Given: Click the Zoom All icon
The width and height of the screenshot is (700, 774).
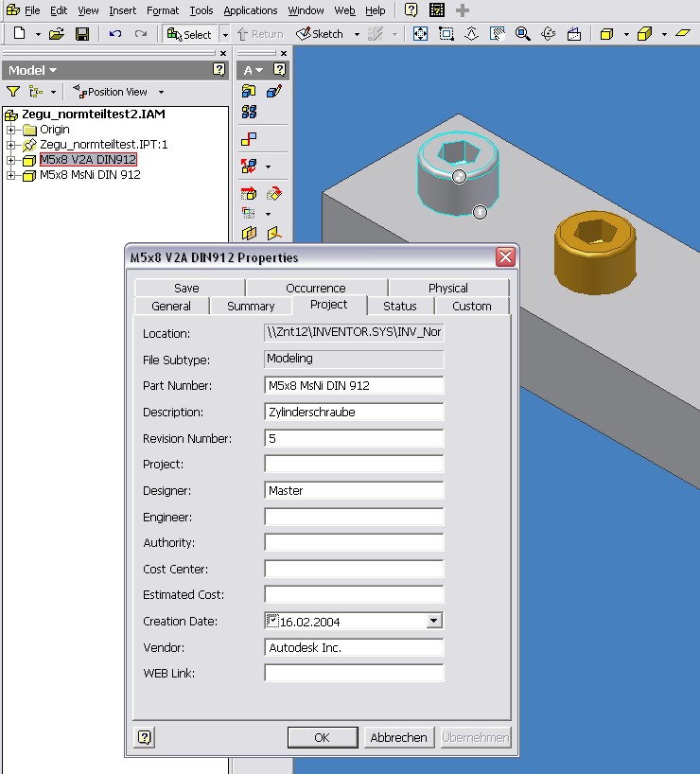Looking at the screenshot, I should coord(420,33).
